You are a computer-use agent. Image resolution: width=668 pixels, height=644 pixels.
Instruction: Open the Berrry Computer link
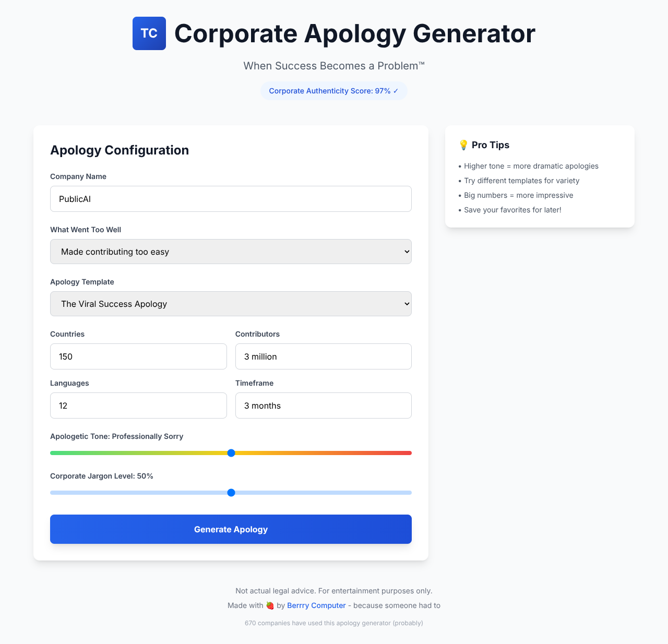click(316, 605)
